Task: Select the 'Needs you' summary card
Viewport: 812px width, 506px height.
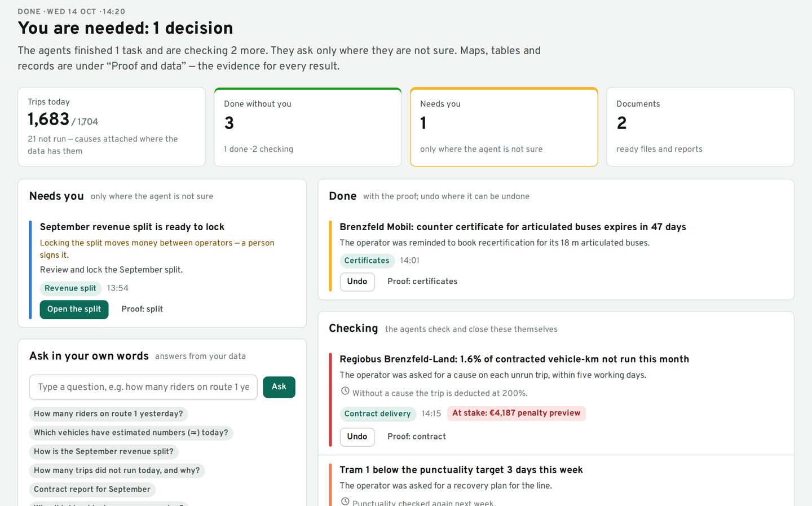Action: [x=504, y=127]
